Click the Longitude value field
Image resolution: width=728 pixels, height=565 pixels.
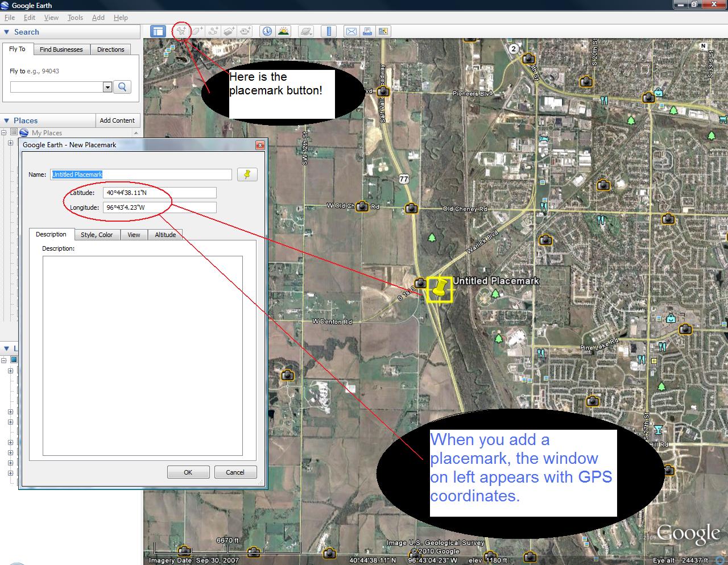[x=160, y=207]
